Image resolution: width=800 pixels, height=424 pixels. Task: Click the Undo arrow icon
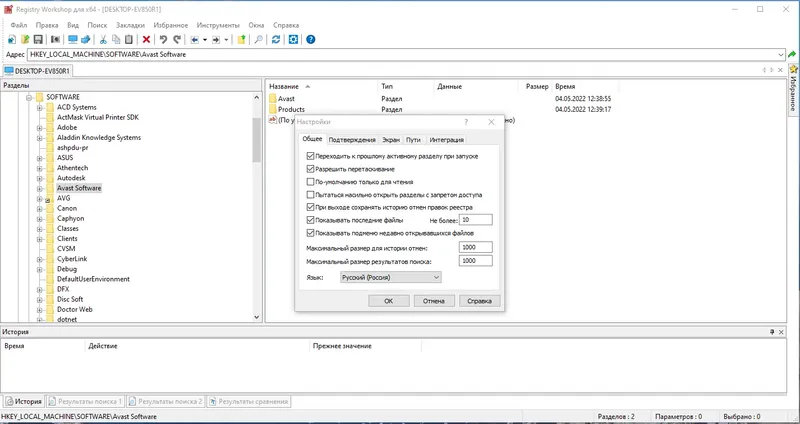163,39
